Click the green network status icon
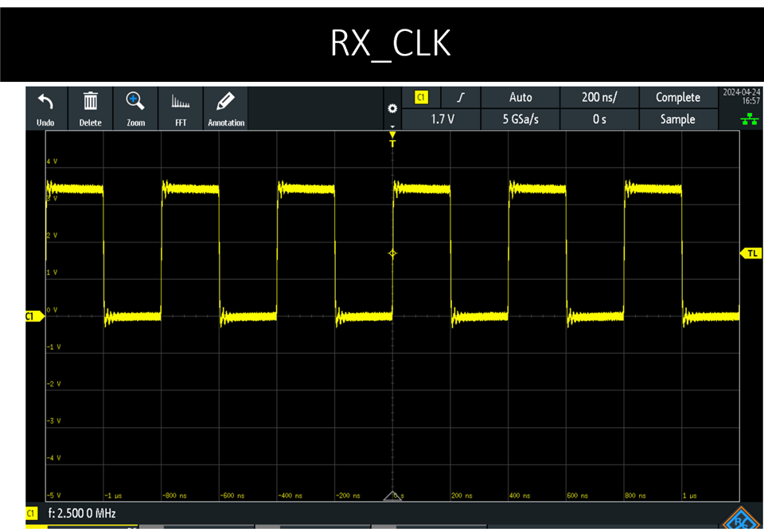The image size is (764, 532). pos(750,118)
